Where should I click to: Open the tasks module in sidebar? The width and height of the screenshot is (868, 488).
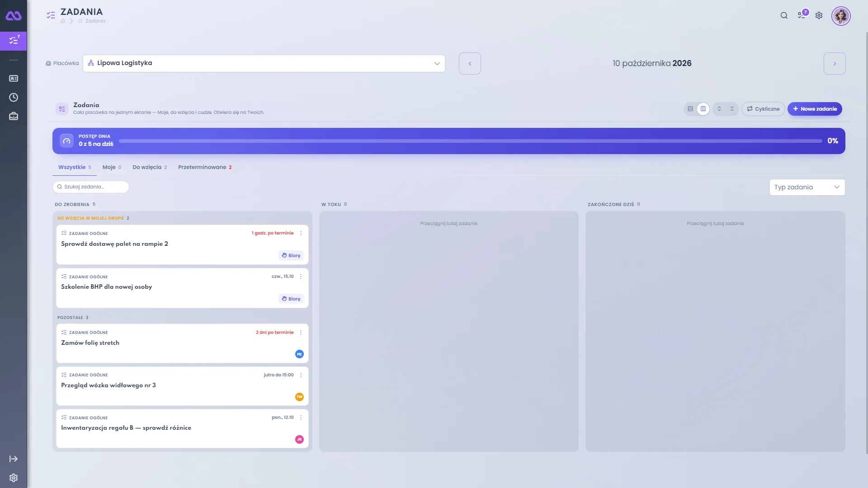tap(14, 41)
